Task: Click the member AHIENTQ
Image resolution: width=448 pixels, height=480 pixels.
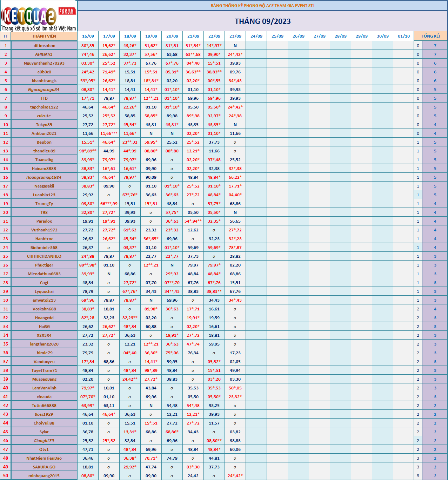Action: click(44, 54)
